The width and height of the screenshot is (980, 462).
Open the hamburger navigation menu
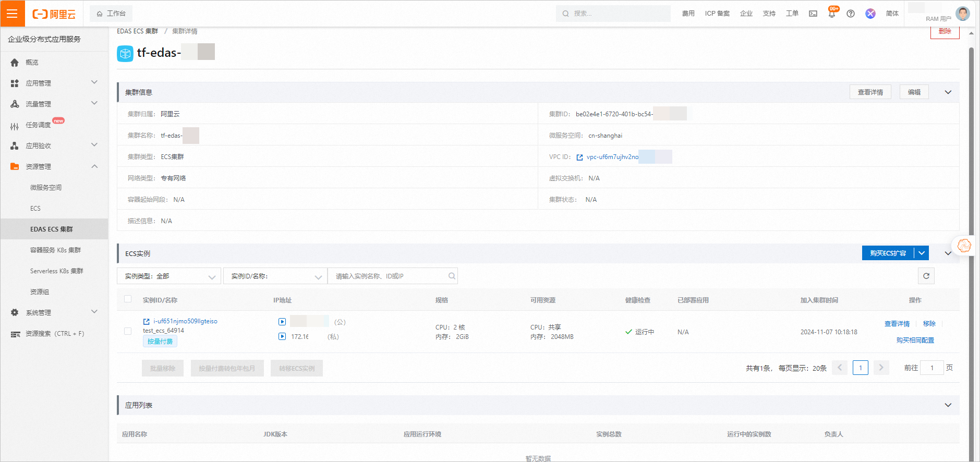point(13,14)
